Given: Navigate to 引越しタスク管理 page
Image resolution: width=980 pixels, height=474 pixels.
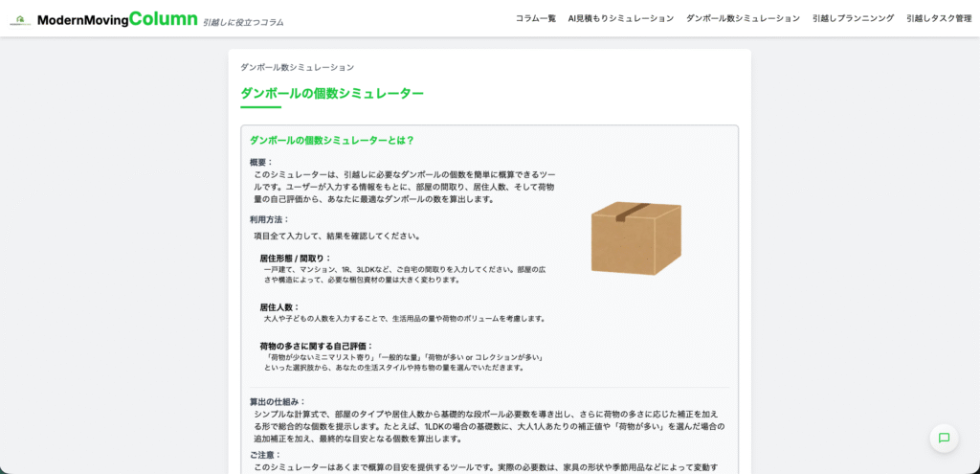Looking at the screenshot, I should (939, 18).
